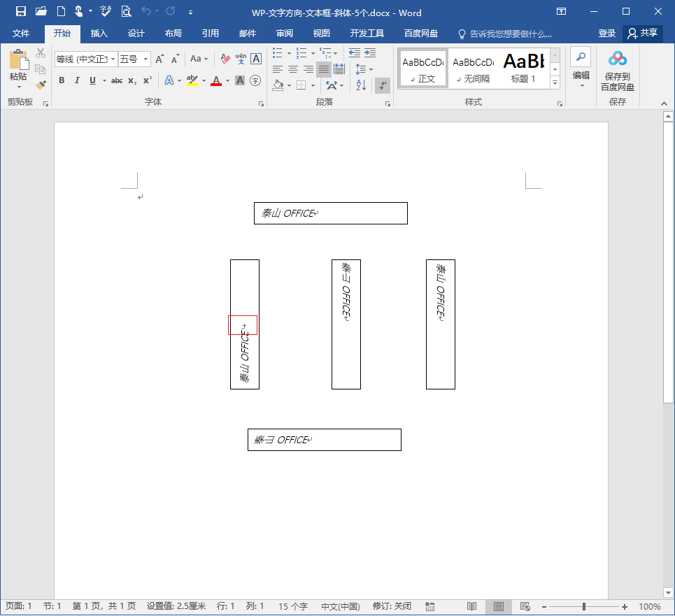This screenshot has width=675, height=616.
Task: Shrink font size with the smaller A icon
Action: pos(175,59)
